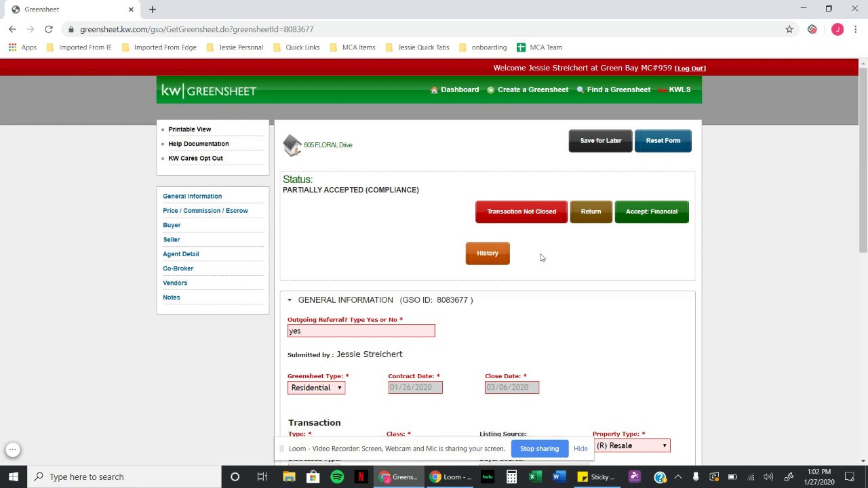Viewport: 868px width, 488px height.
Task: Click the Windows search box
Action: tap(124, 477)
